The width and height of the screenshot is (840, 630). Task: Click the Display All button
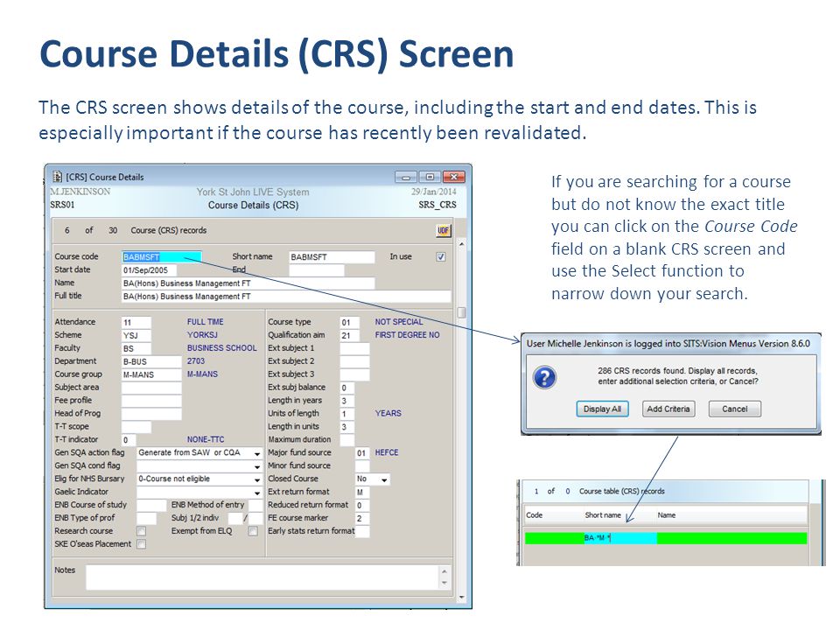point(602,409)
